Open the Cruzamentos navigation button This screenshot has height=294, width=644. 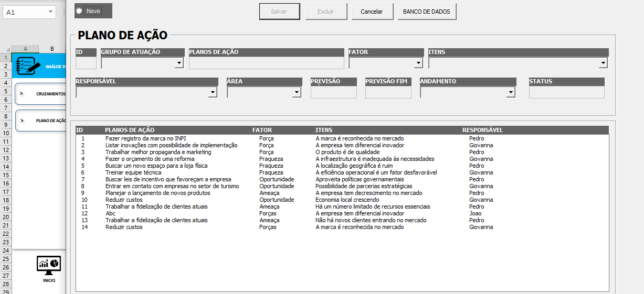coord(41,94)
